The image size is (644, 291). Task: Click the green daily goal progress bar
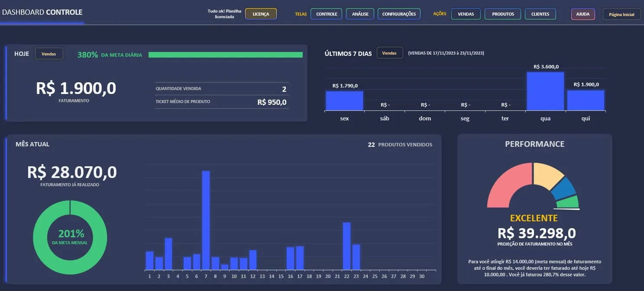[x=225, y=55]
